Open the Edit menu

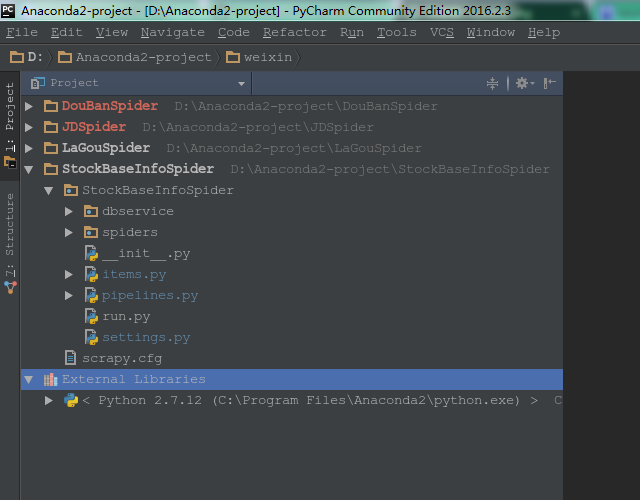coord(67,32)
